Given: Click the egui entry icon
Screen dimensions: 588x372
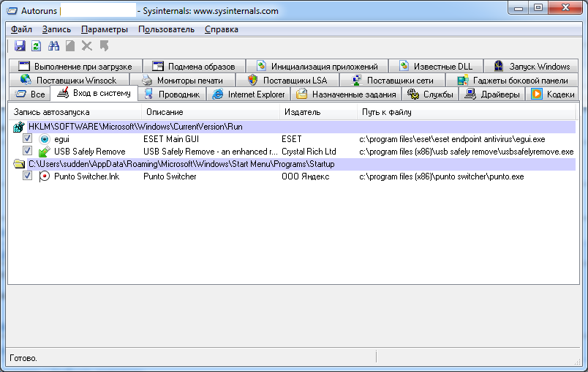Looking at the screenshot, I should pos(45,139).
